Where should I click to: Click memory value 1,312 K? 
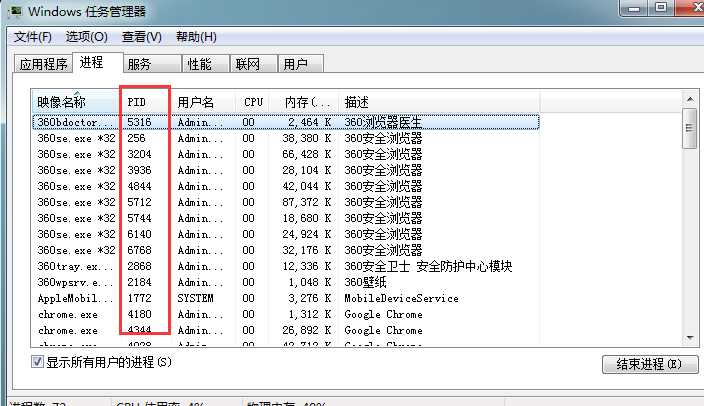click(310, 314)
